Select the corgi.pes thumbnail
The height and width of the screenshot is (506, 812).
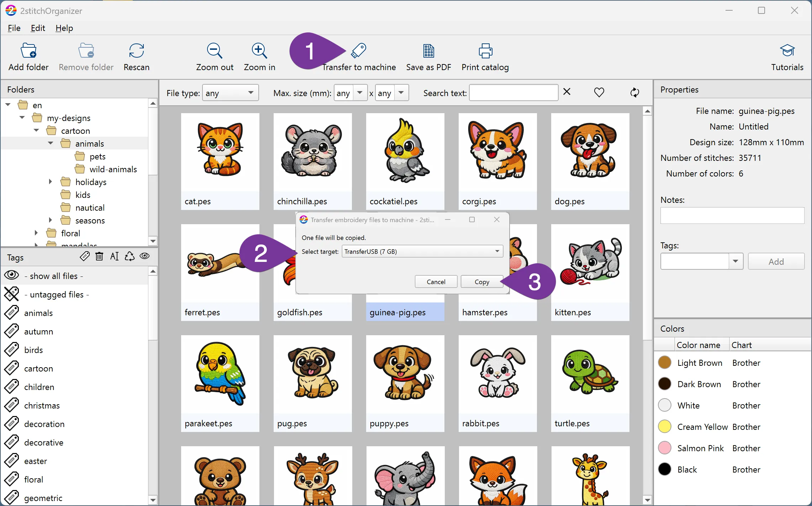497,161
